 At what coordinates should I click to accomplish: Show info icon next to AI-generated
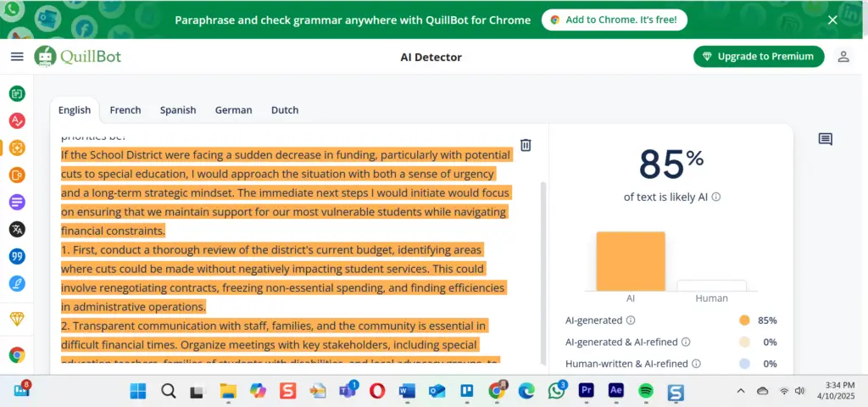point(631,320)
